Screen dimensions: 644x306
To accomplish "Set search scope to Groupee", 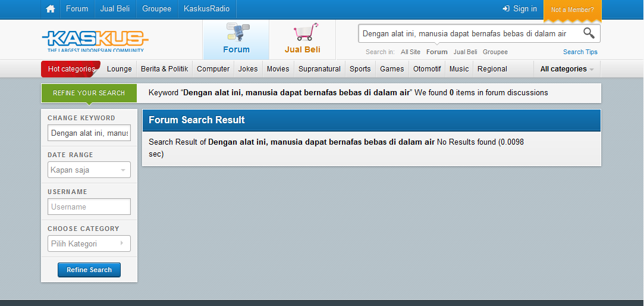I will [x=495, y=52].
